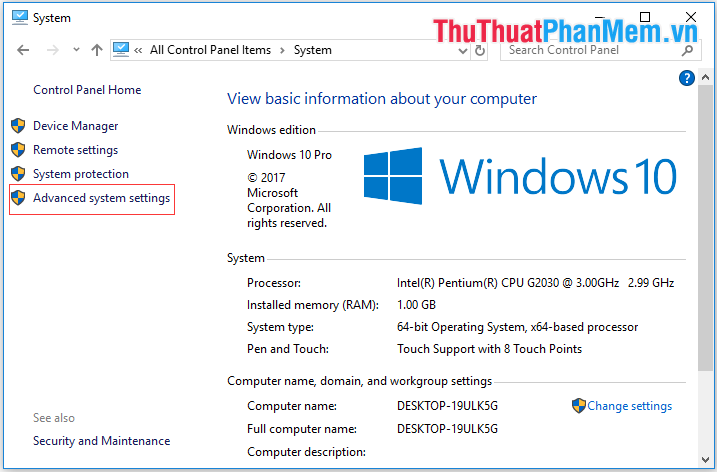Open Remote settings link
This screenshot has height=472, width=717.
(x=75, y=150)
